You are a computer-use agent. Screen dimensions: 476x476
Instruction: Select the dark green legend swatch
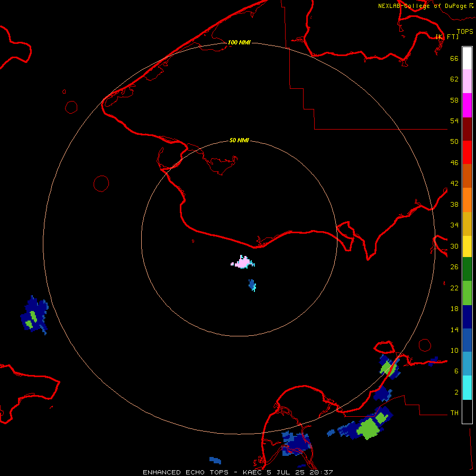click(x=467, y=269)
